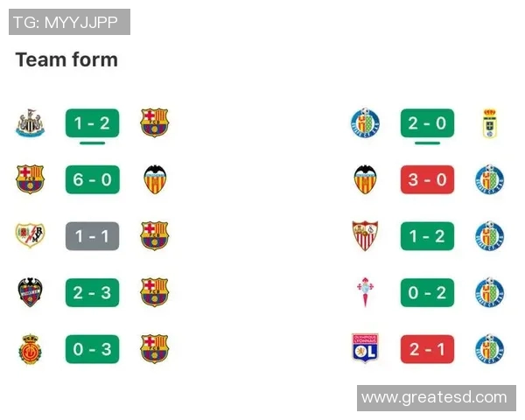This screenshot has height=420, width=525.
Task: Click the grey 1 - 1 draw score
Action: pos(92,236)
